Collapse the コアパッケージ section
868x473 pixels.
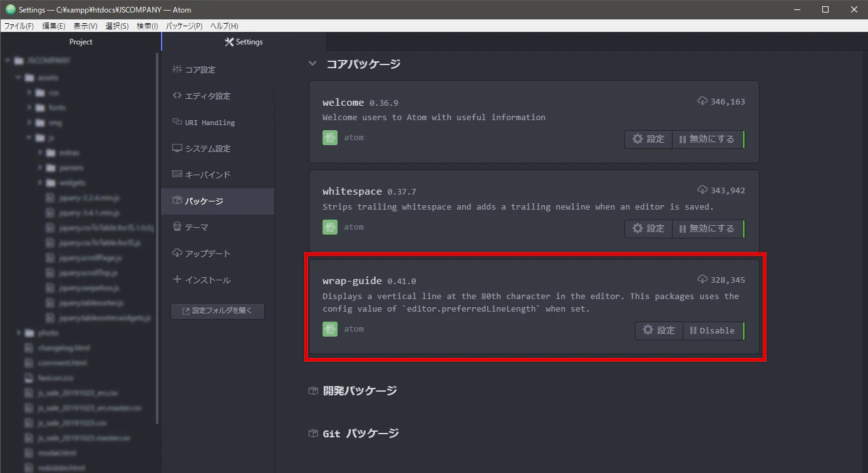click(x=313, y=63)
